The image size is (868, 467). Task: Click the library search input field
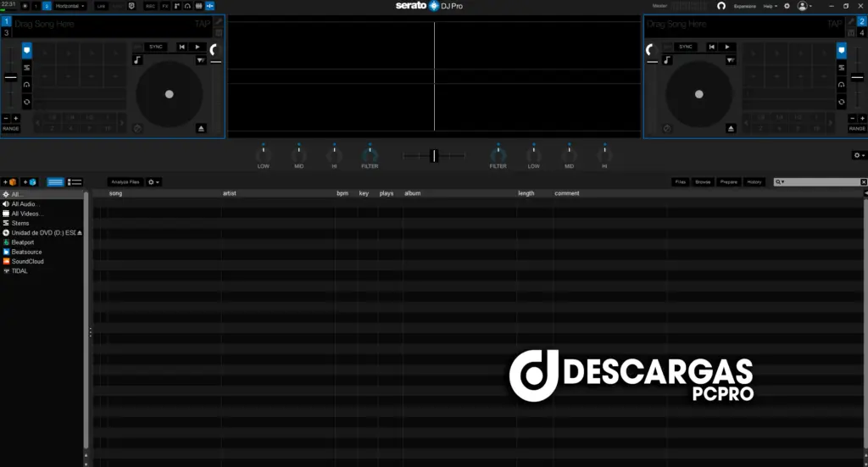tap(819, 182)
